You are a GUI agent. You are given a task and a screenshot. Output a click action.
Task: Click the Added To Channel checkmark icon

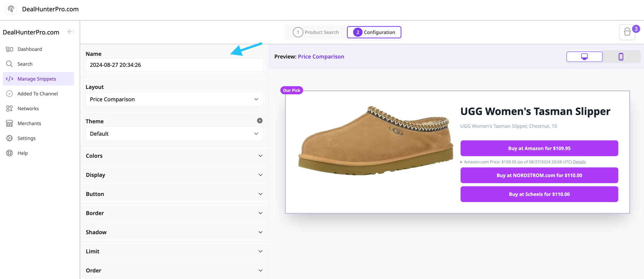point(10,94)
